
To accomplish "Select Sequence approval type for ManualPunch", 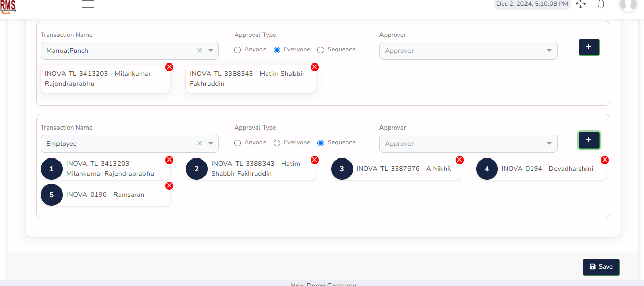I will [321, 50].
